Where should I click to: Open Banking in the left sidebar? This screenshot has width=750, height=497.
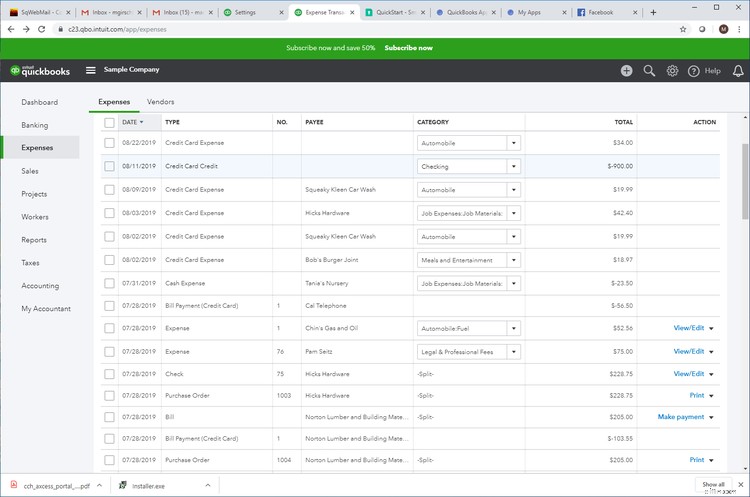click(35, 125)
